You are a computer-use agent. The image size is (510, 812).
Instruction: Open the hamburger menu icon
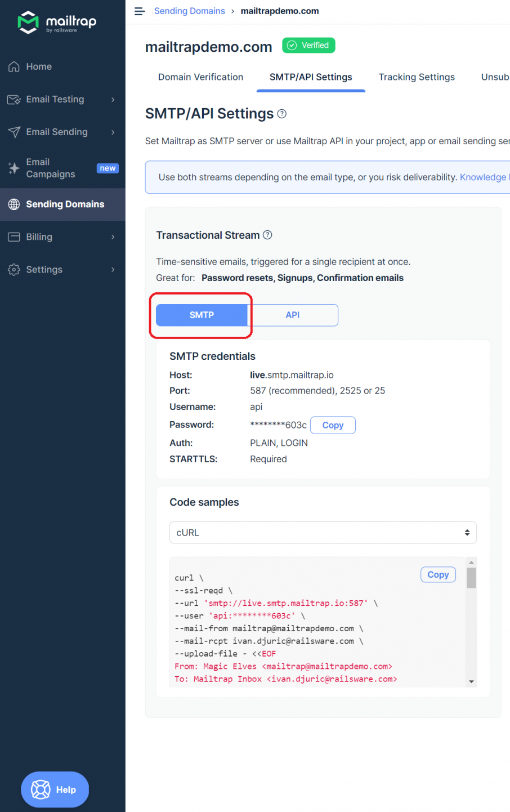tap(139, 11)
